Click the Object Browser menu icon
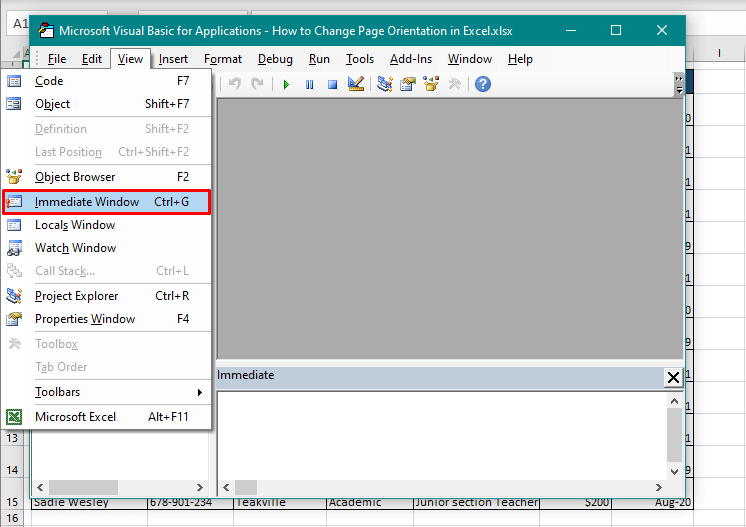The height and width of the screenshot is (527, 746). (x=14, y=176)
